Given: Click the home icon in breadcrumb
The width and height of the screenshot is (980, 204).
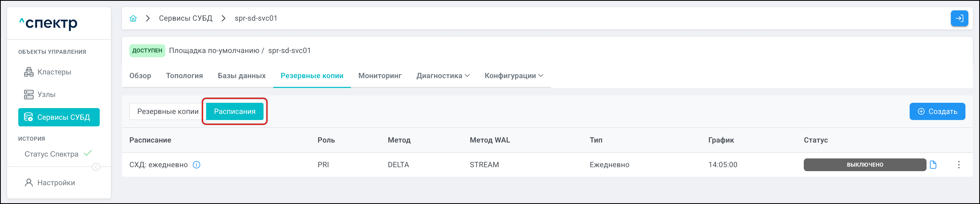Looking at the screenshot, I should [133, 18].
